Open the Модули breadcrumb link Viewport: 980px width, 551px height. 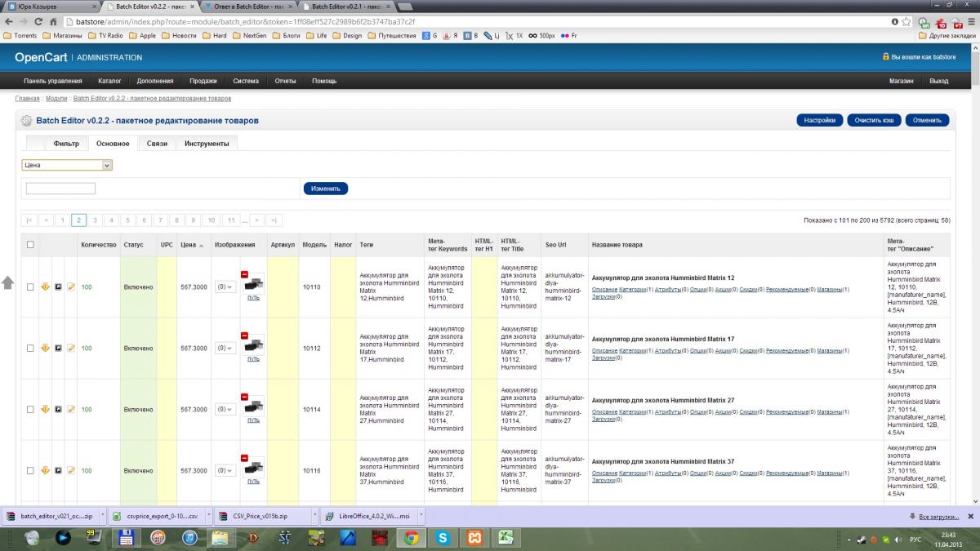click(56, 98)
